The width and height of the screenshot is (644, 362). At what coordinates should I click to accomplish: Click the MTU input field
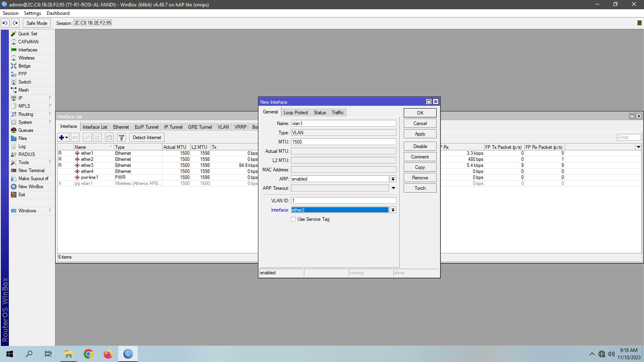[x=343, y=142]
